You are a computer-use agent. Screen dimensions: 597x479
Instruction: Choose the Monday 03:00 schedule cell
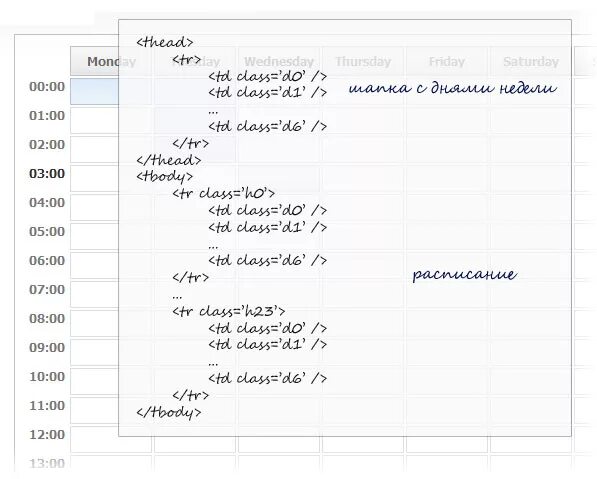coord(111,178)
